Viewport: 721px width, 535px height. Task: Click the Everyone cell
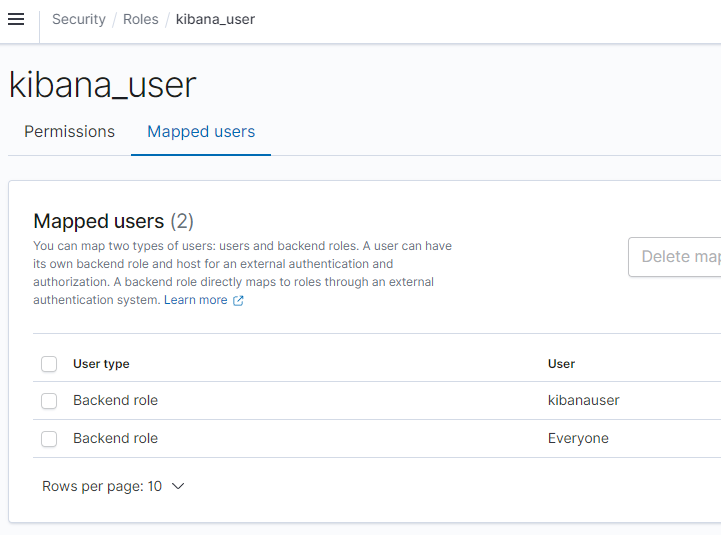pos(578,438)
